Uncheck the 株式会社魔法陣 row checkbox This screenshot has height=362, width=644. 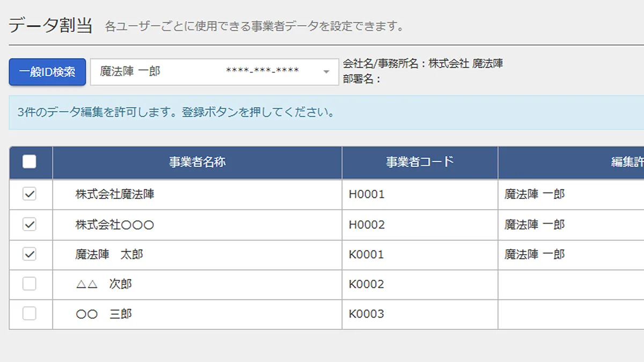click(x=30, y=195)
